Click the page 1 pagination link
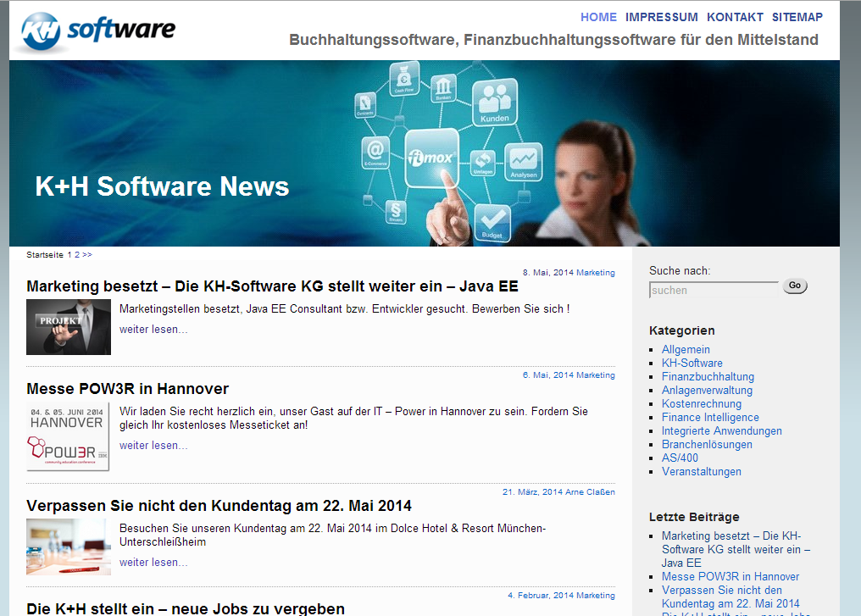Image resolution: width=861 pixels, height=616 pixels. click(x=69, y=255)
